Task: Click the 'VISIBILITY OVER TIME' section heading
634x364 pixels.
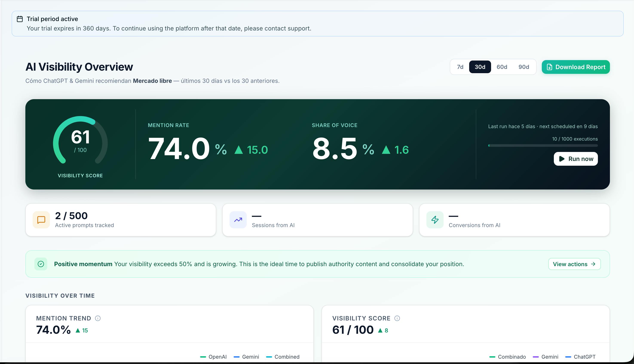Action: coord(60,296)
